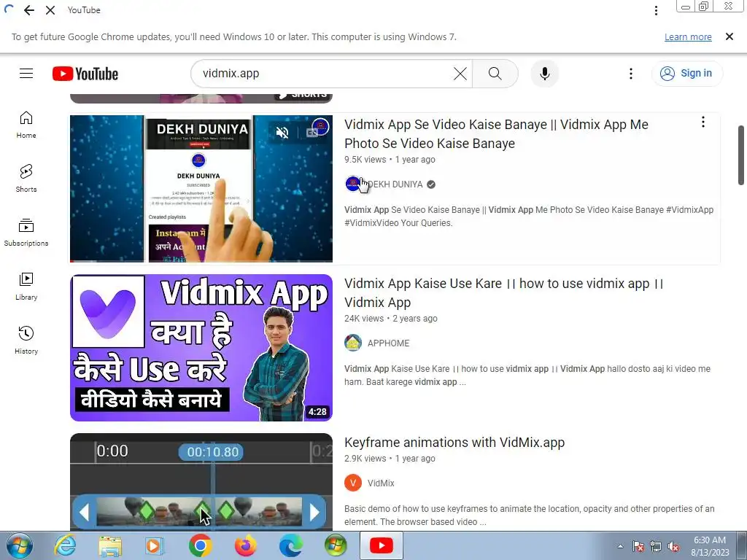The image size is (747, 560).
Task: Open Vidmix App Se Video Kaise Banaye title
Action: [496, 134]
